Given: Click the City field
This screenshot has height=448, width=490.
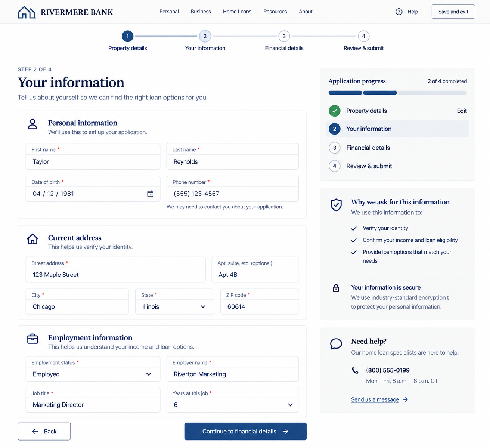Looking at the screenshot, I should (77, 302).
